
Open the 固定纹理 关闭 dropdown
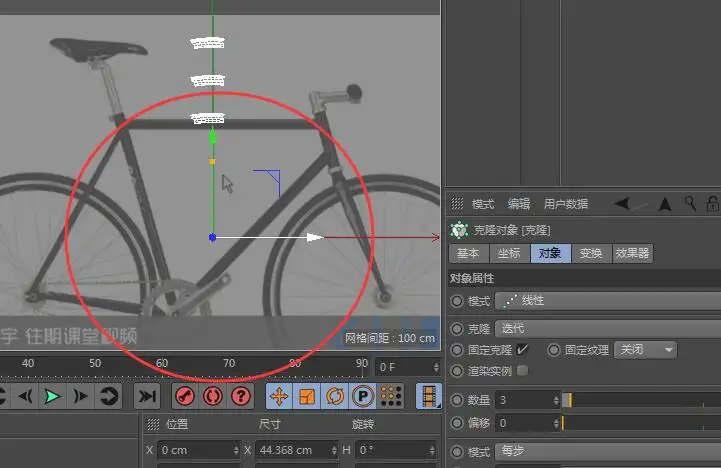[x=646, y=350]
